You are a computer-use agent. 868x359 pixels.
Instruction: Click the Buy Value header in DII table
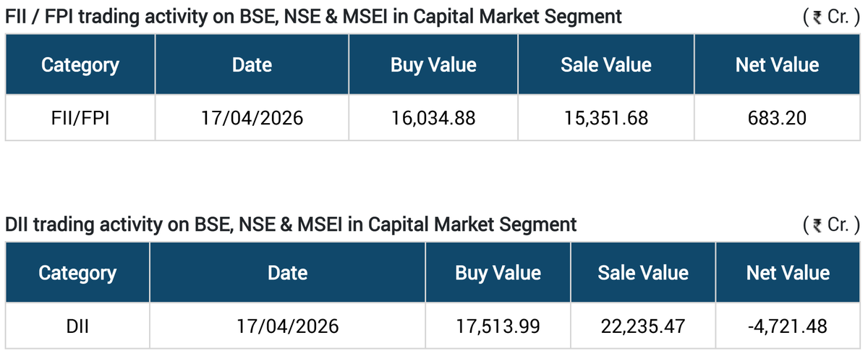pos(498,273)
